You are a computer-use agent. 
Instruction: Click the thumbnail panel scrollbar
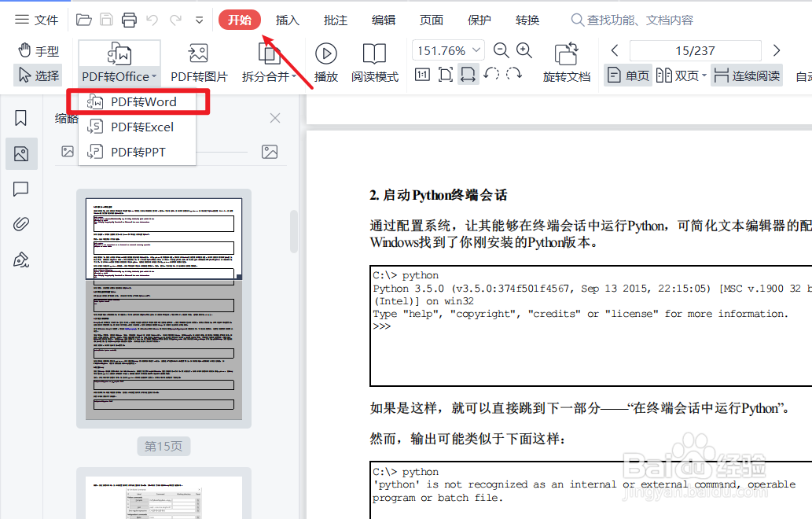(x=294, y=231)
